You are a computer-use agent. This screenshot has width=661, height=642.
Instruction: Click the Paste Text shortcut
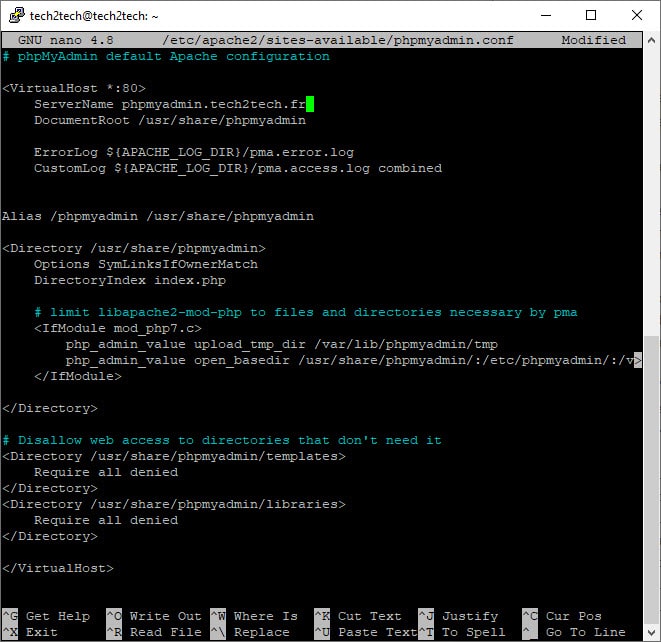[373, 632]
